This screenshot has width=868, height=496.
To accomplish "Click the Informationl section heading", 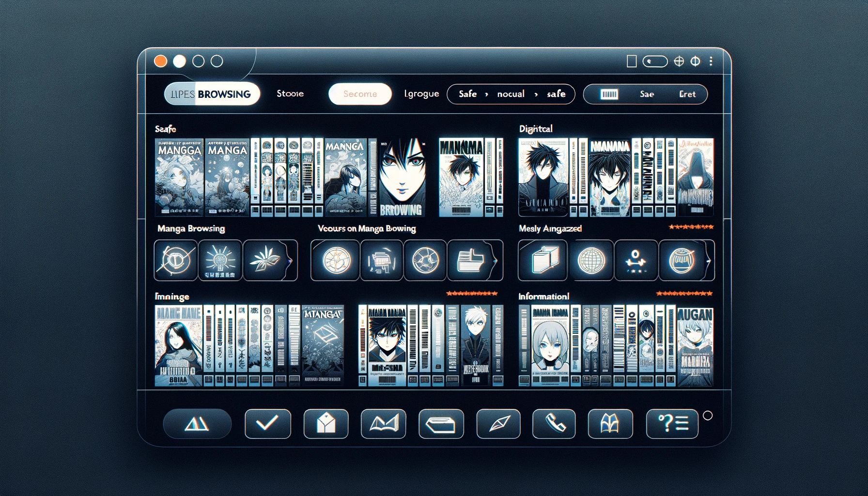I will [x=543, y=296].
